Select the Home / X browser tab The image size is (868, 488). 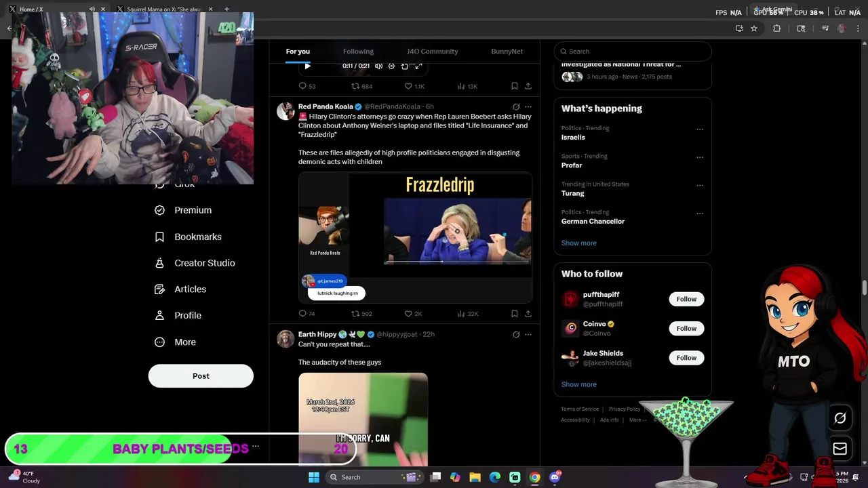[58, 9]
